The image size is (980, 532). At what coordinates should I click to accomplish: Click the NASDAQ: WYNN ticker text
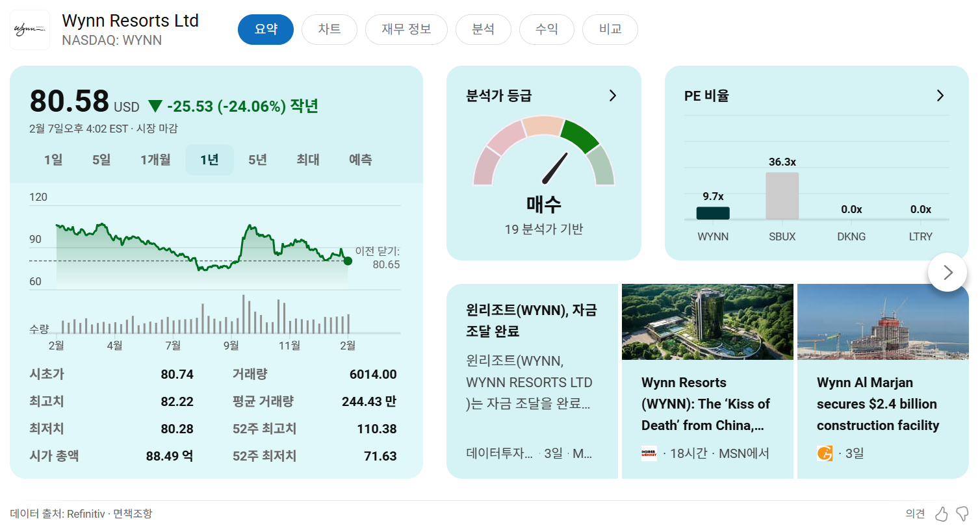pyautogui.click(x=112, y=40)
